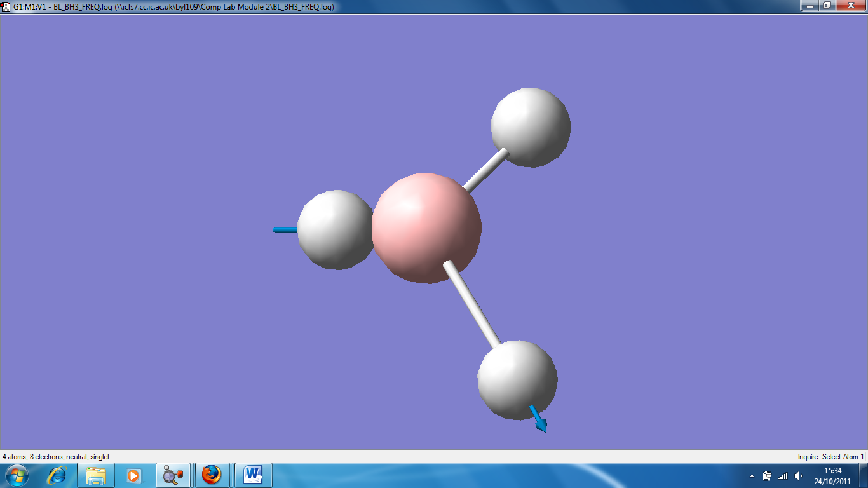Select the pink boron atom
868x488 pixels.
coord(426,227)
